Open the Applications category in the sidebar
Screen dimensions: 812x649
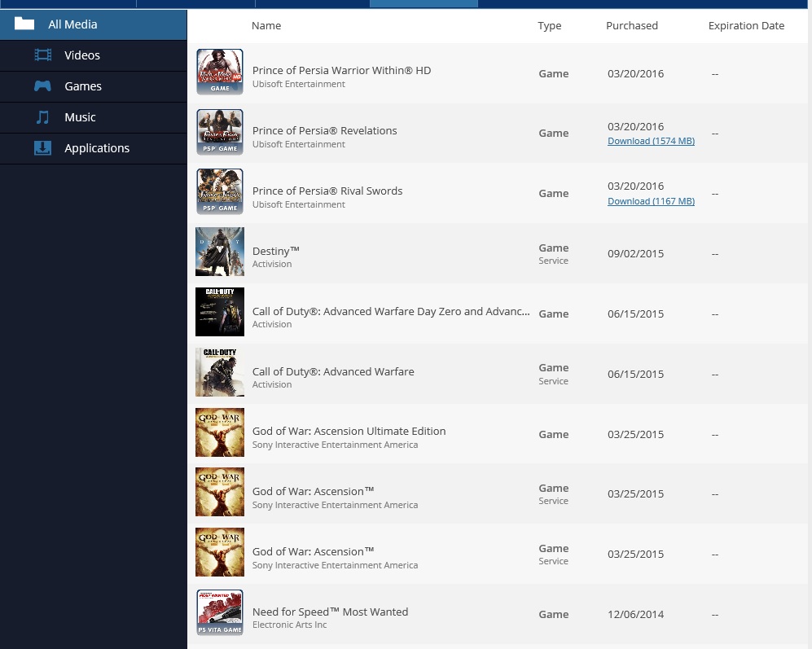93,148
